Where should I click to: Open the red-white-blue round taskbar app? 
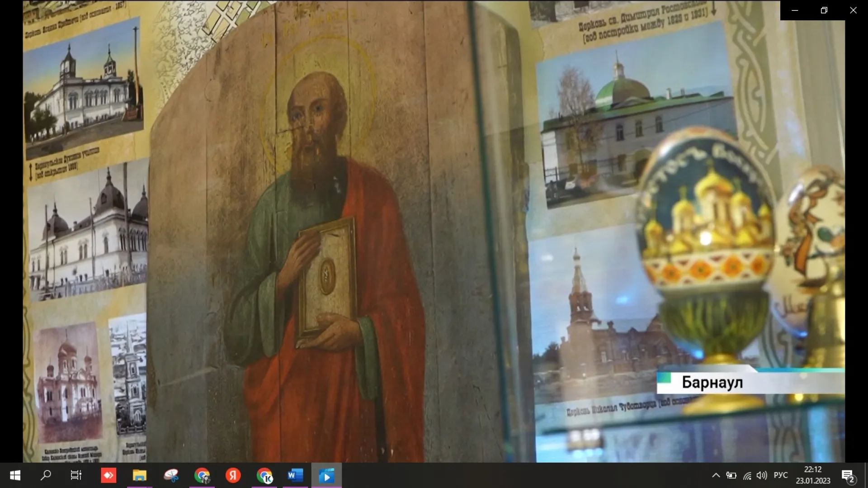coord(171,475)
